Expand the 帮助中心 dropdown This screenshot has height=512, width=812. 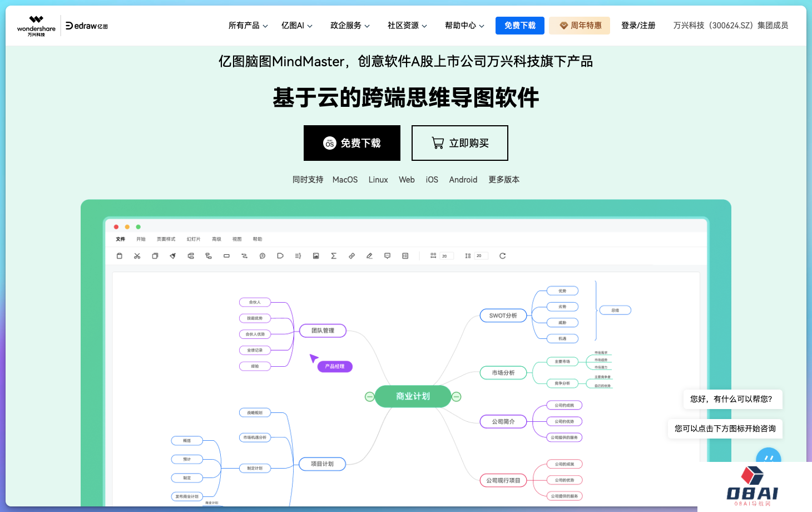pyautogui.click(x=464, y=26)
